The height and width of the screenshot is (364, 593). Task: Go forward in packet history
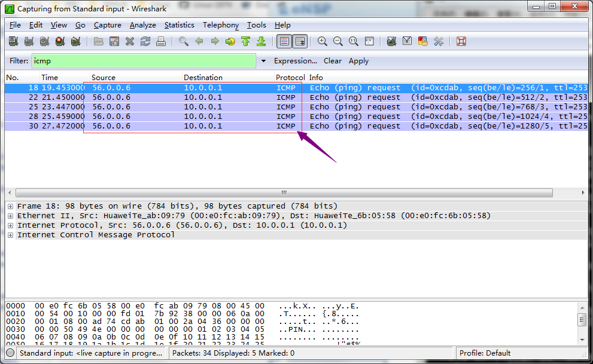(214, 41)
